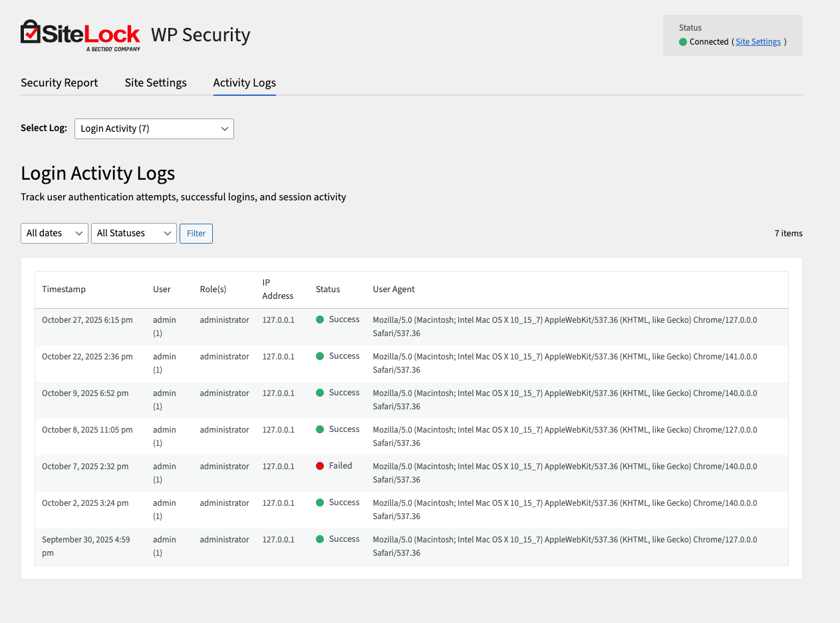Click the Filter button
840x623 pixels.
[x=196, y=233]
